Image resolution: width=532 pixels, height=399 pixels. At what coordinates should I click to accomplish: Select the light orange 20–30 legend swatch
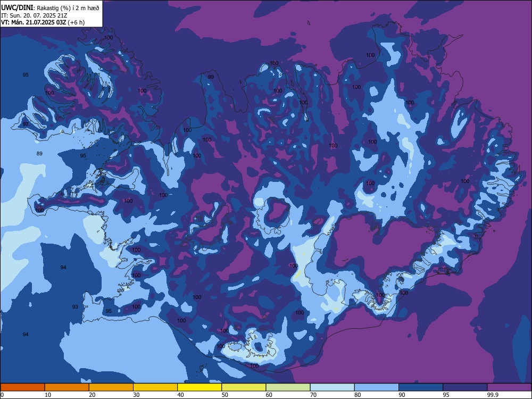111,387
